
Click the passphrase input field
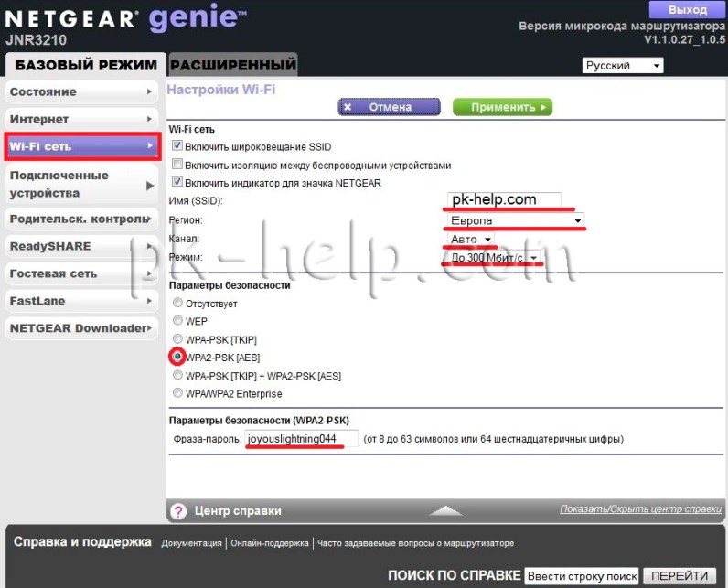tap(301, 439)
